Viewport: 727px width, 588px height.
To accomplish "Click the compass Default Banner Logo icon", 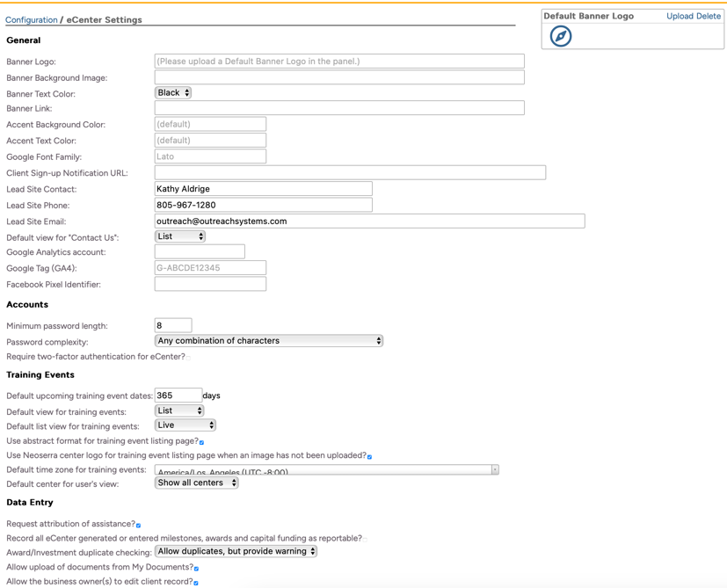I will [x=560, y=36].
